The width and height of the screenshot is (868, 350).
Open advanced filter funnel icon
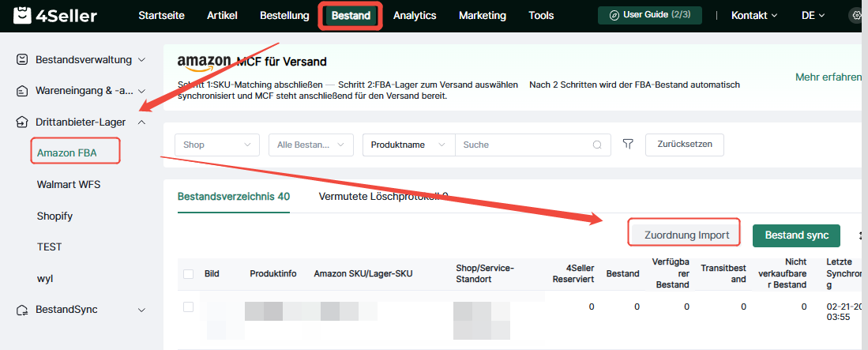click(628, 144)
